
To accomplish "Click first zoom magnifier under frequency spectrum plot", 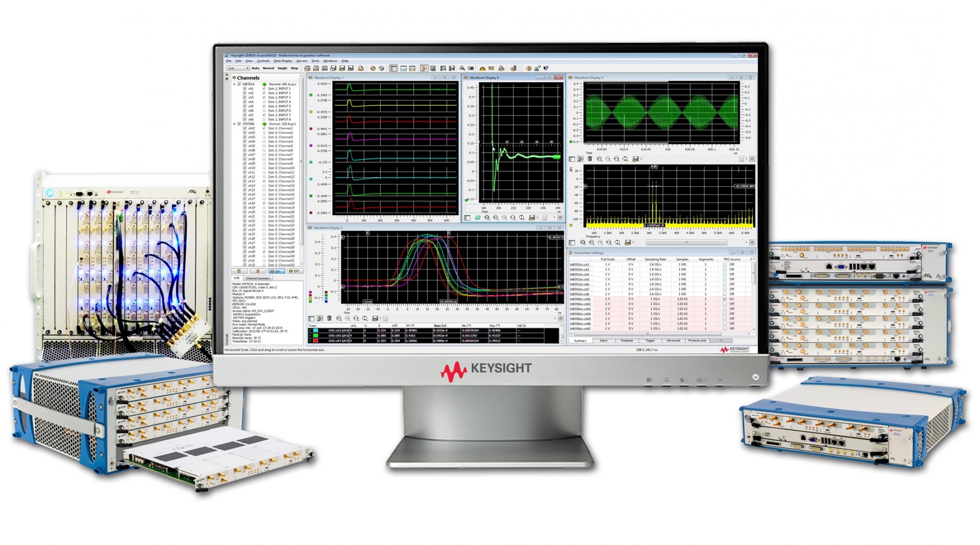I will click(x=583, y=243).
